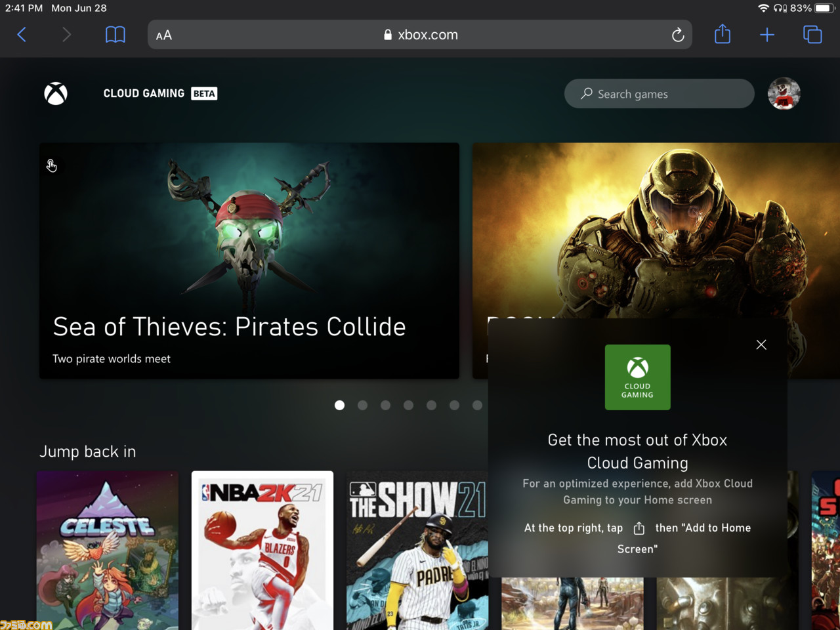Open the Jump back in heading
The height and width of the screenshot is (630, 840).
click(88, 451)
